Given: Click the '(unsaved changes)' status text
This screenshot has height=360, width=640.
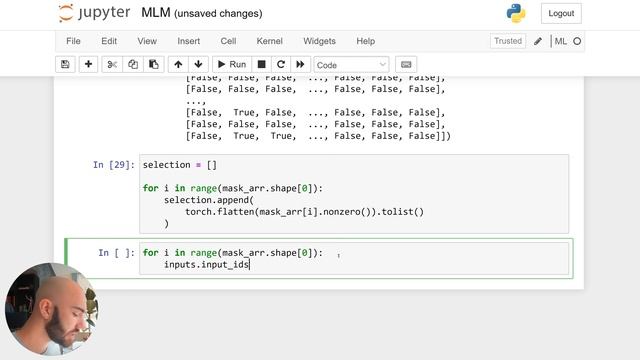Looking at the screenshot, I should coord(218,13).
